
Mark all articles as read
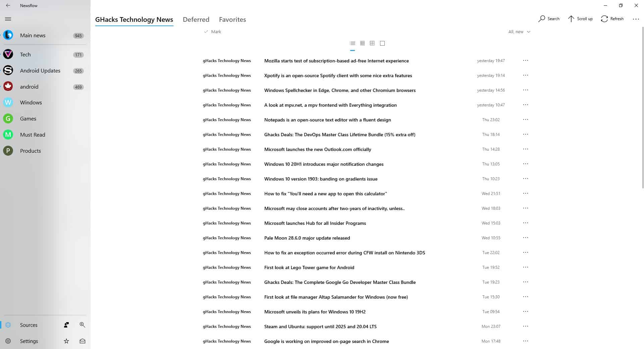213,32
